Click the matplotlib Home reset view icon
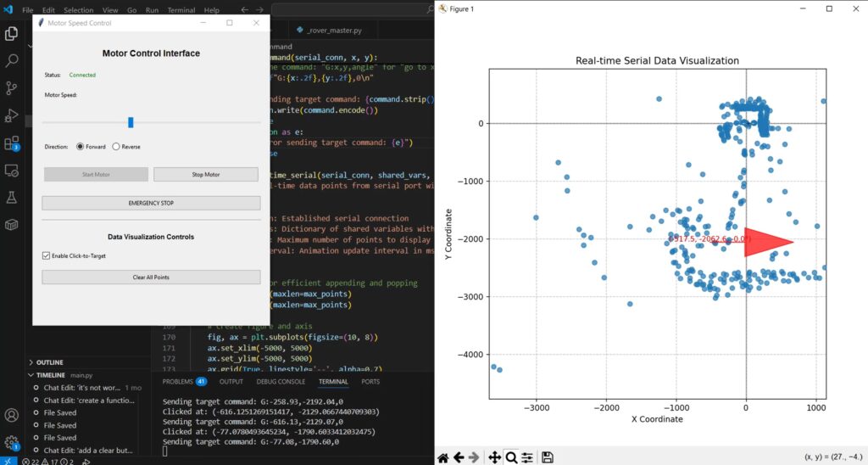 click(442, 457)
